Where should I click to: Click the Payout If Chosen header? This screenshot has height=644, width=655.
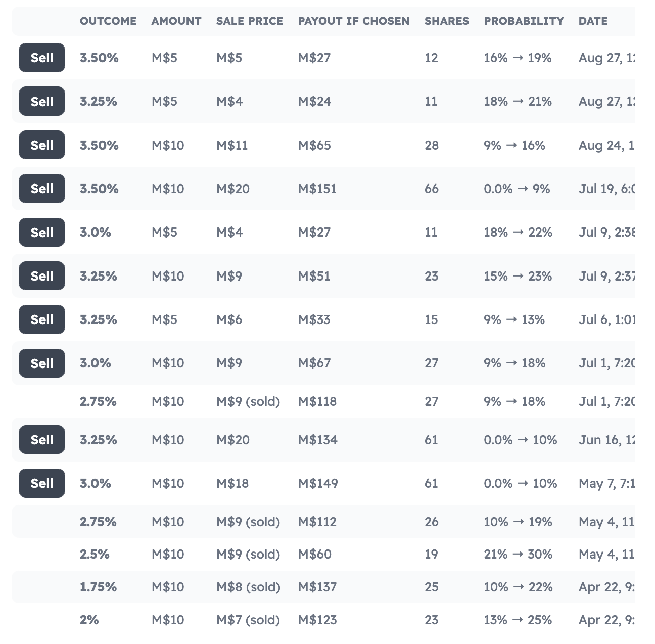(x=354, y=21)
